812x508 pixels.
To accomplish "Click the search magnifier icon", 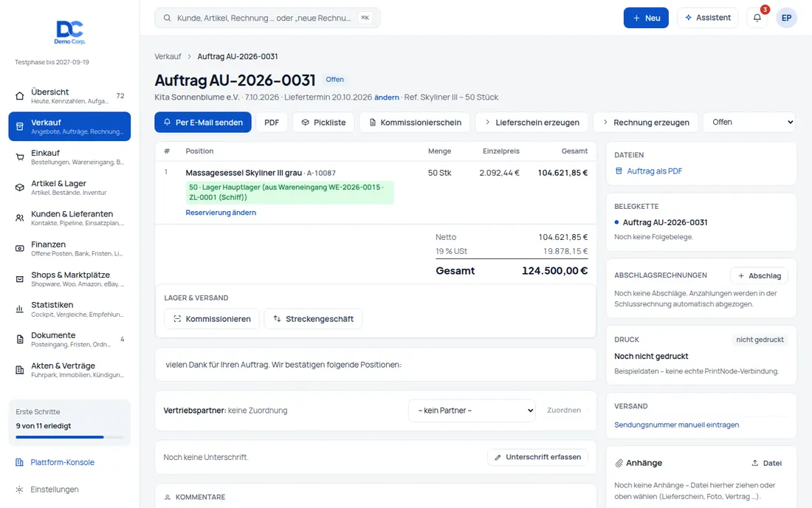I will click(x=168, y=18).
